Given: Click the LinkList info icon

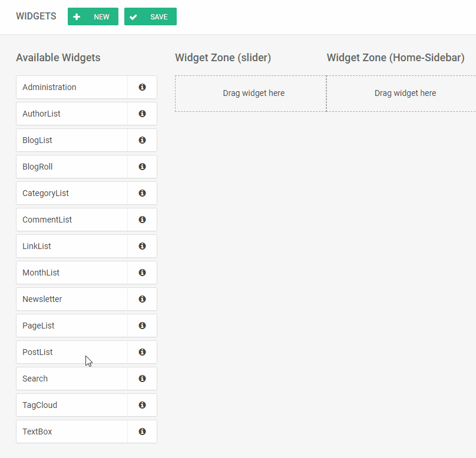Looking at the screenshot, I should point(142,246).
